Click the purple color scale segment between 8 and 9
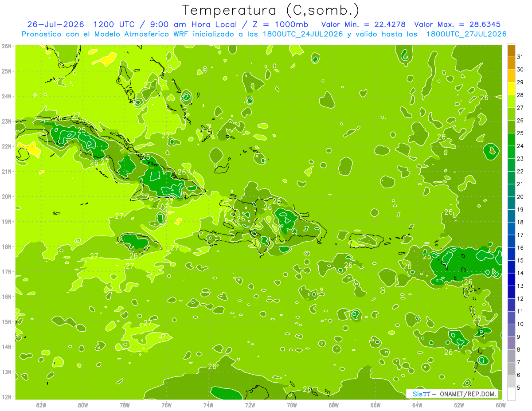Screen dimensions: 532x411 point(511,343)
